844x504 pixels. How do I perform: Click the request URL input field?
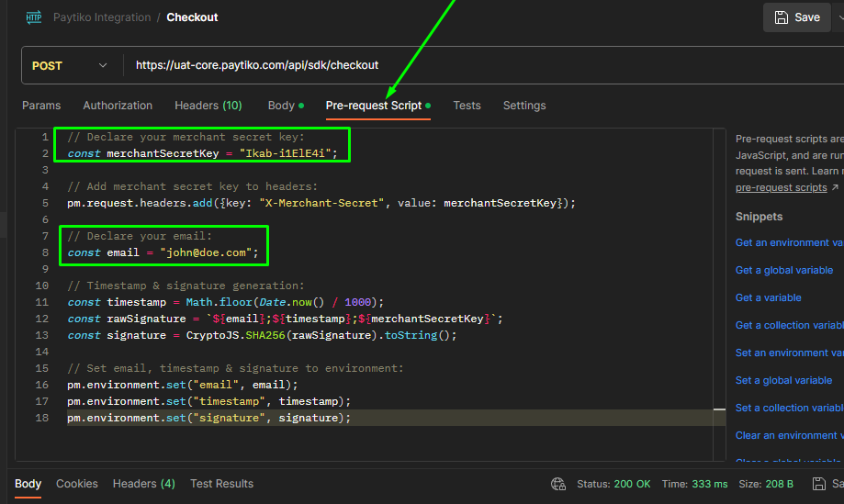tap(459, 66)
